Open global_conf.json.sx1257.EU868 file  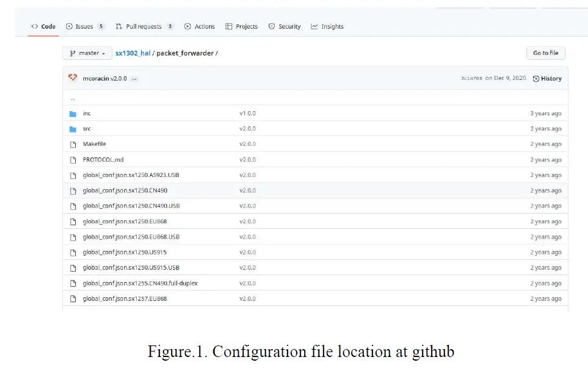[125, 299]
